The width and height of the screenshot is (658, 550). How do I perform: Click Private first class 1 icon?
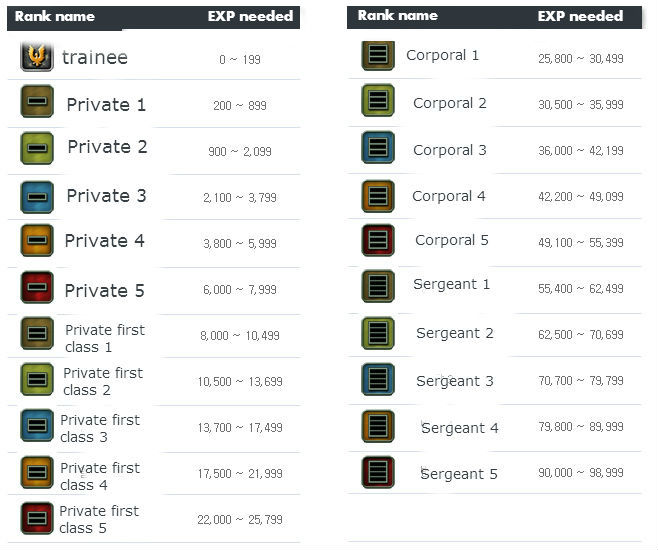point(37,334)
